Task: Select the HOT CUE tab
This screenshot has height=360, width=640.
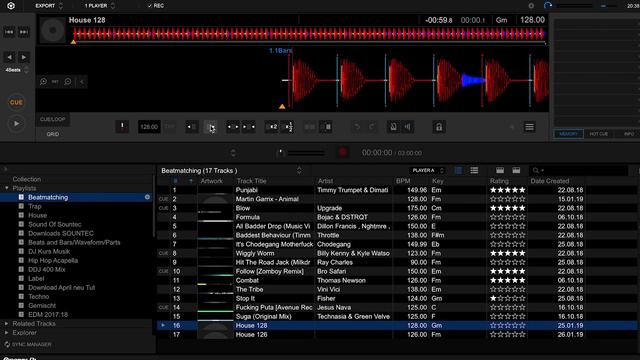Action: click(x=598, y=134)
